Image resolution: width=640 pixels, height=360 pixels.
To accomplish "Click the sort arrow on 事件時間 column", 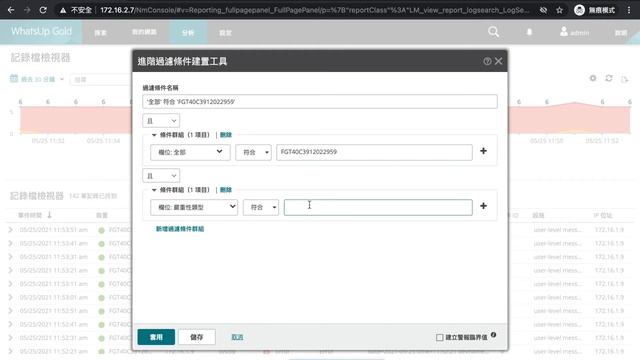I will [49, 215].
